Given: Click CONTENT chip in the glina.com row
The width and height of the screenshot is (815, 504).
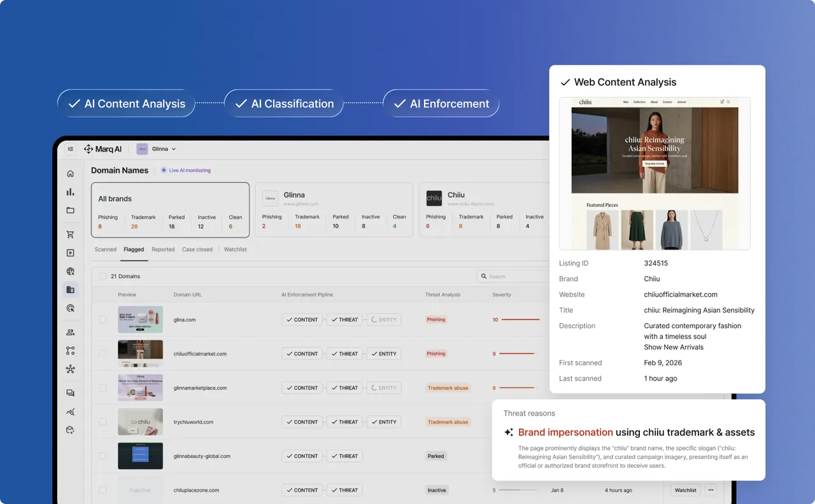Looking at the screenshot, I should tap(302, 319).
